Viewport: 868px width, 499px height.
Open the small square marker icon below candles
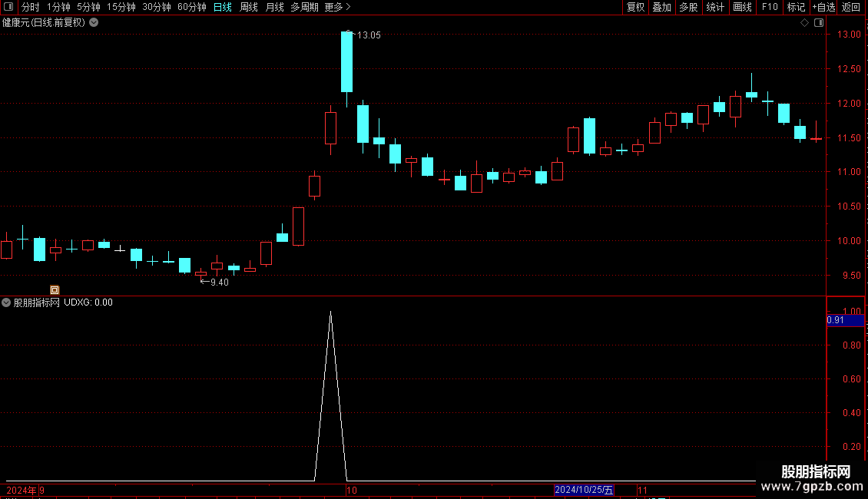(55, 290)
